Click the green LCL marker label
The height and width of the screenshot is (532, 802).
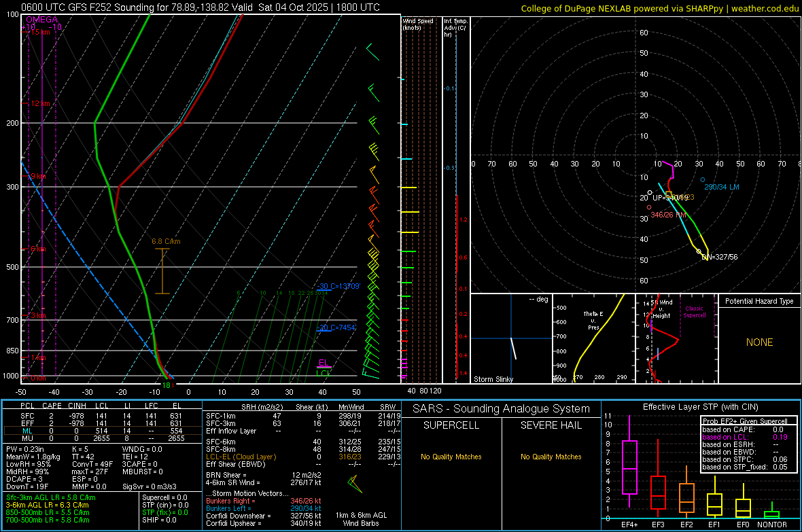tap(324, 373)
